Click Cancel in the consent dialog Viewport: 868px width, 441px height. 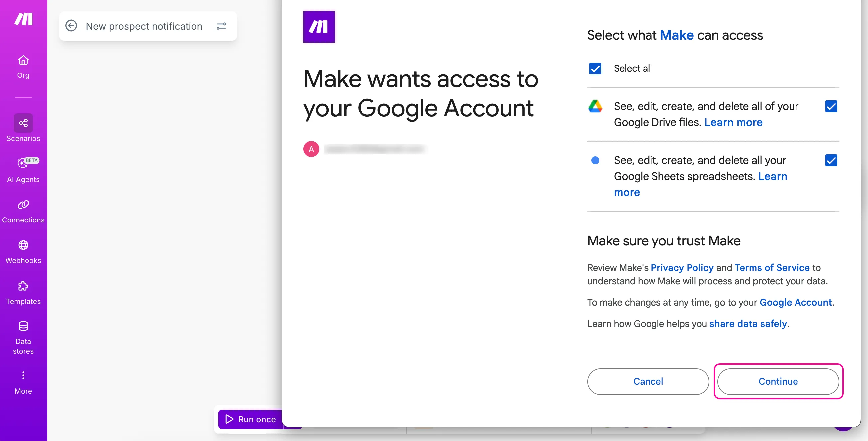pos(648,382)
